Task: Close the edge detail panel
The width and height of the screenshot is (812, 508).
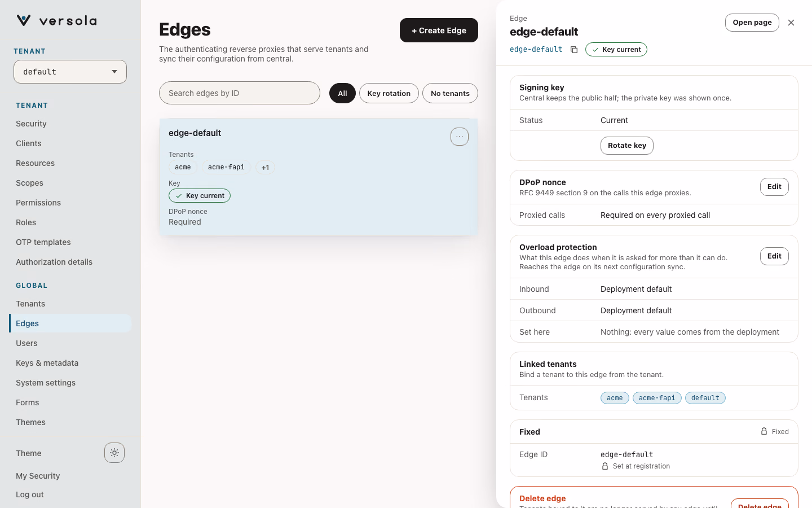Action: (791, 23)
